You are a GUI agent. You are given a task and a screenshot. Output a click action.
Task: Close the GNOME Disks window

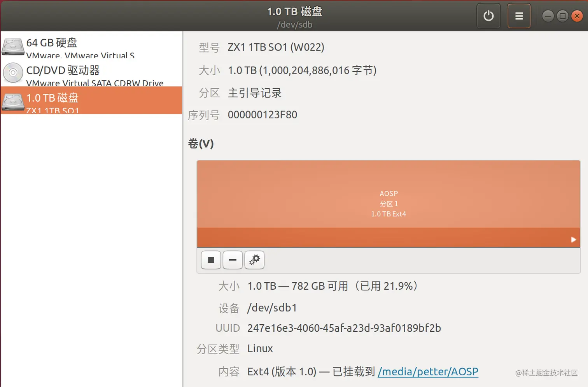tap(577, 16)
